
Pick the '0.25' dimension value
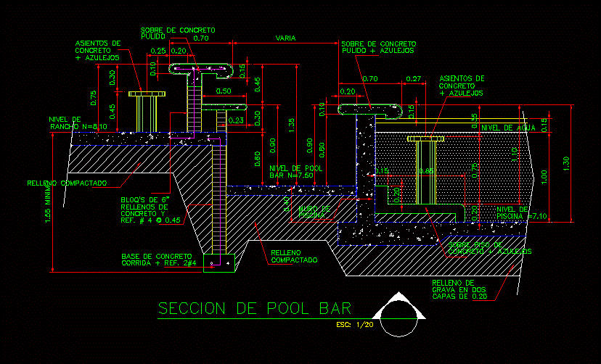click(x=158, y=51)
